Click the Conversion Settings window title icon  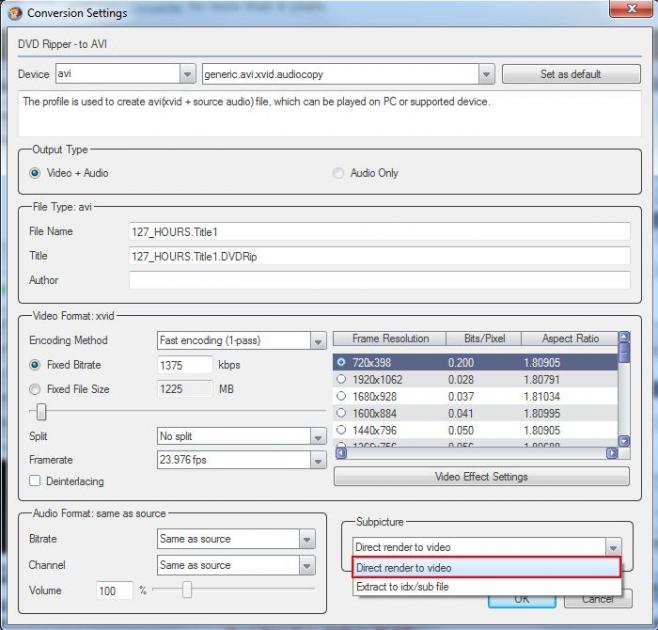(x=14, y=13)
